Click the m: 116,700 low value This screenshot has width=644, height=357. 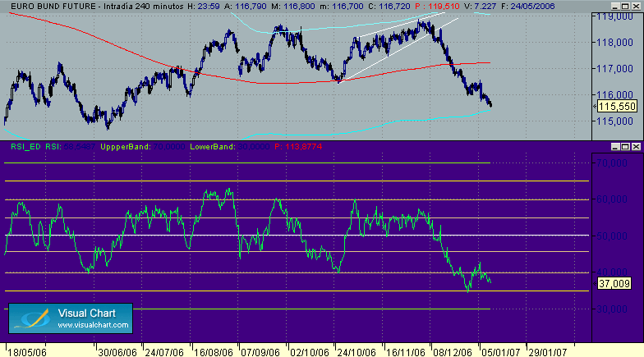point(342,7)
